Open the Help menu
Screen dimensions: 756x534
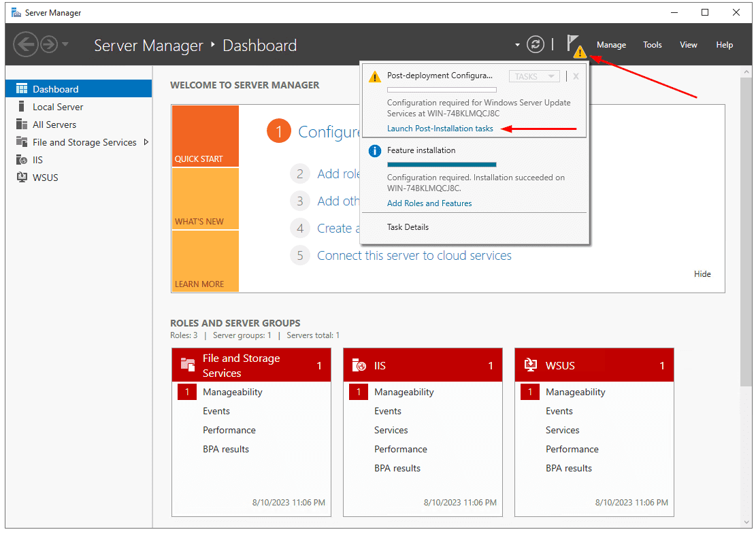point(724,45)
